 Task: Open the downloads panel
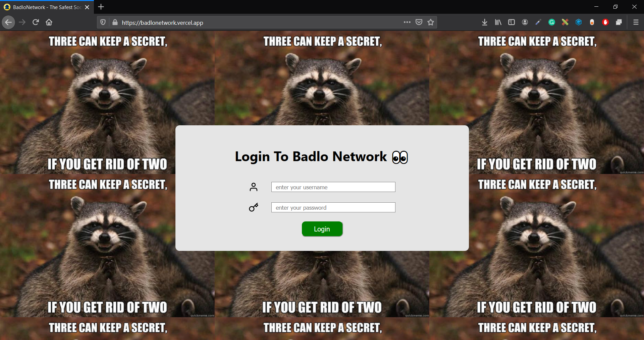(485, 22)
